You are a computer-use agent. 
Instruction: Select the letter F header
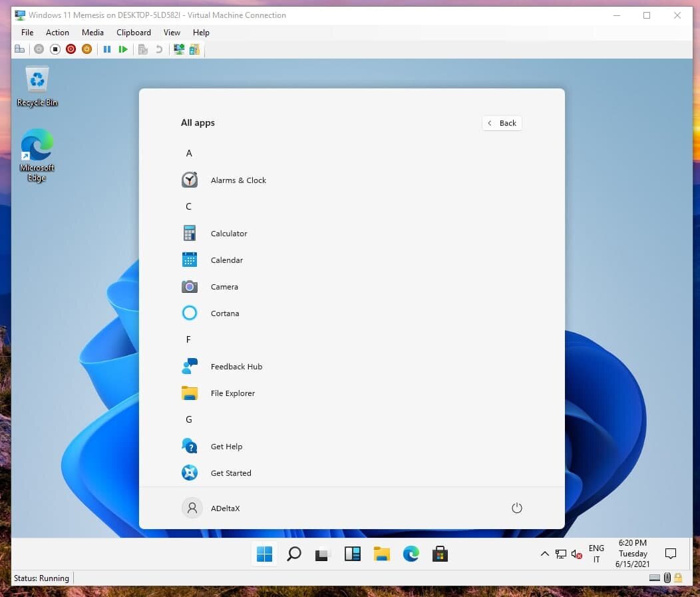[188, 339]
